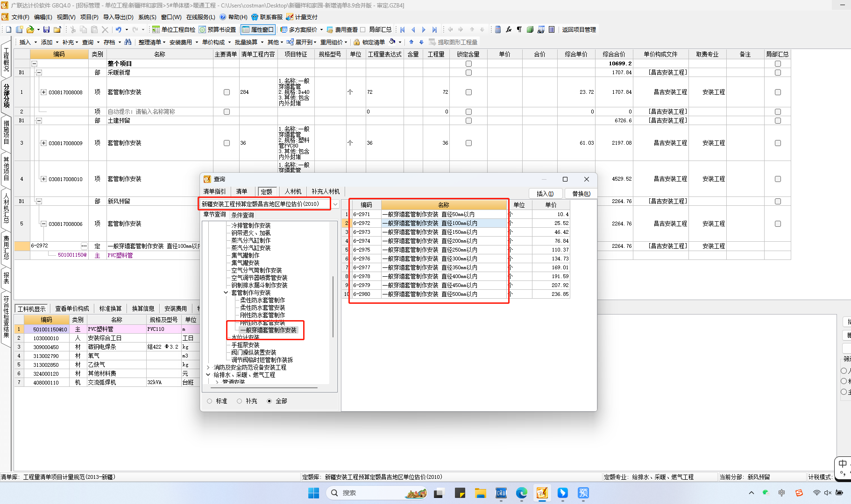Click the 锁定清单 lock icon
The height and width of the screenshot is (504, 851).
click(357, 42)
